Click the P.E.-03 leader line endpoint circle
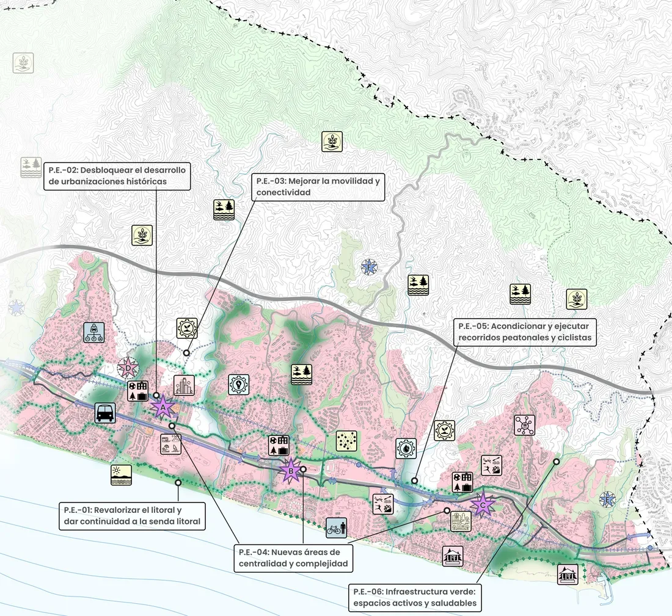This screenshot has width=672, height=616. 186,353
